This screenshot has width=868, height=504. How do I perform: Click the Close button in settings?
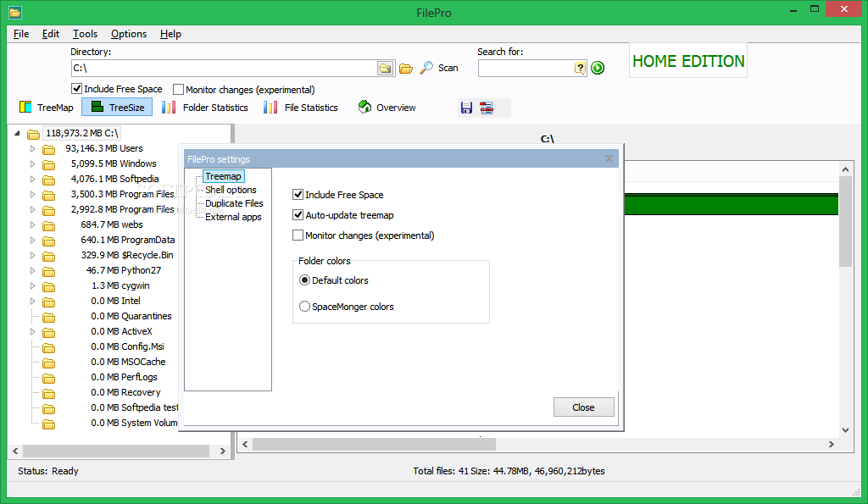pos(583,407)
